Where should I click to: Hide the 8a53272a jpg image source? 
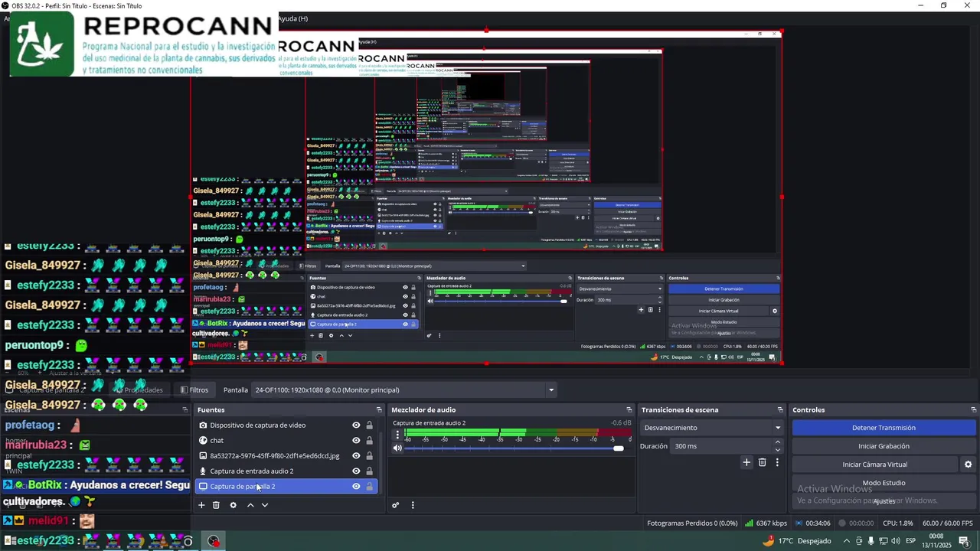[356, 455]
